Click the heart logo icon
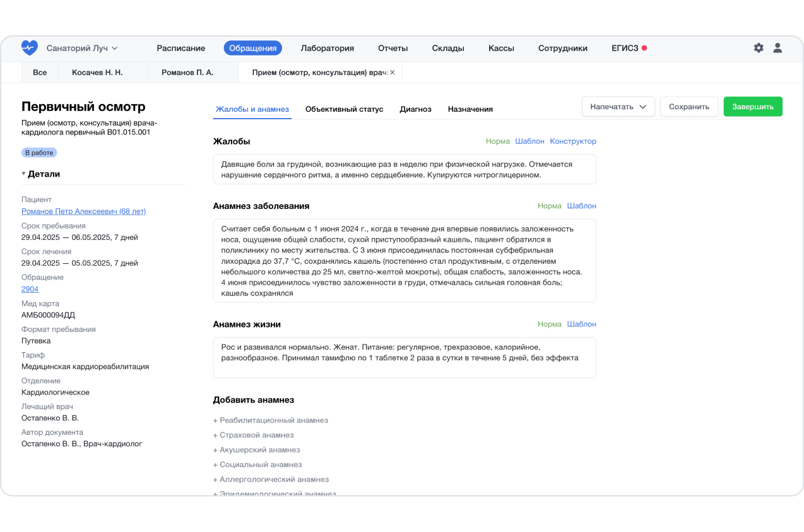The image size is (804, 532). pyautogui.click(x=29, y=48)
